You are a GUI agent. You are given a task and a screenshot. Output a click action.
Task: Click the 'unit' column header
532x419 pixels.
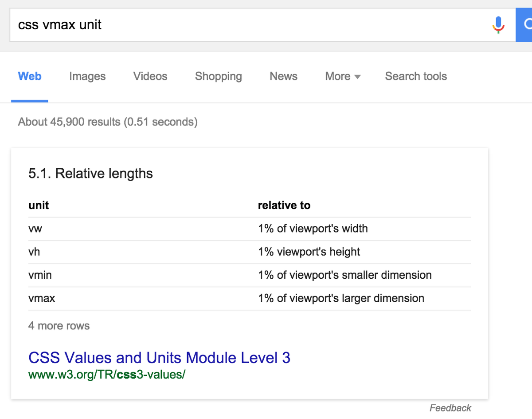pyautogui.click(x=39, y=206)
